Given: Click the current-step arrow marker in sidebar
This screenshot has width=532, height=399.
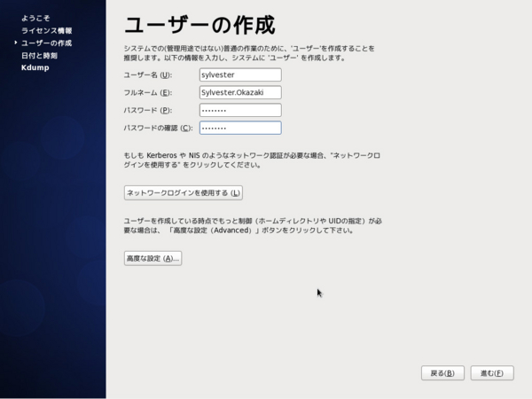Looking at the screenshot, I should coord(16,43).
